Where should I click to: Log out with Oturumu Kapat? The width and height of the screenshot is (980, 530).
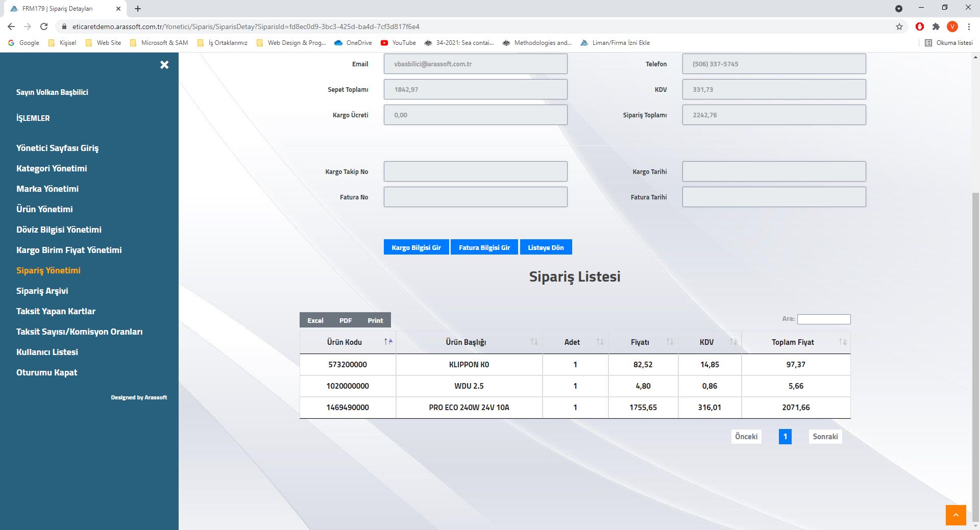pos(46,372)
